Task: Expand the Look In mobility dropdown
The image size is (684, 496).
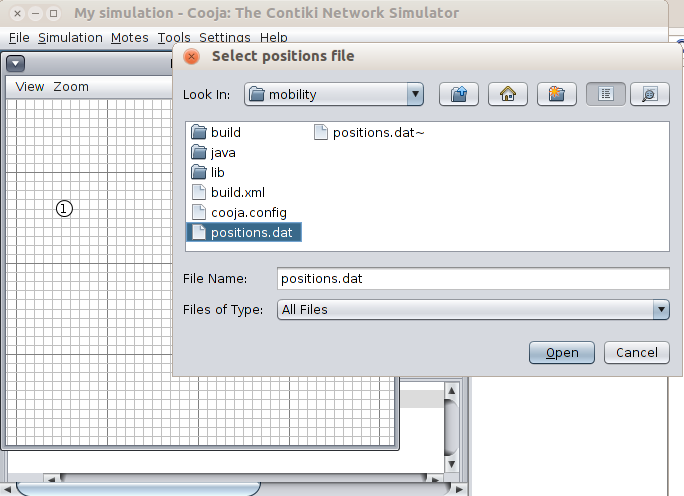Action: pos(415,94)
